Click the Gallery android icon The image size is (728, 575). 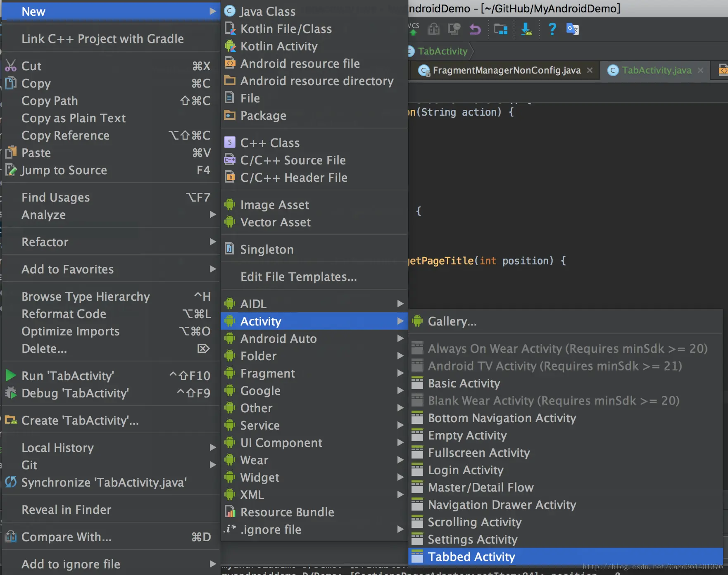(x=417, y=321)
